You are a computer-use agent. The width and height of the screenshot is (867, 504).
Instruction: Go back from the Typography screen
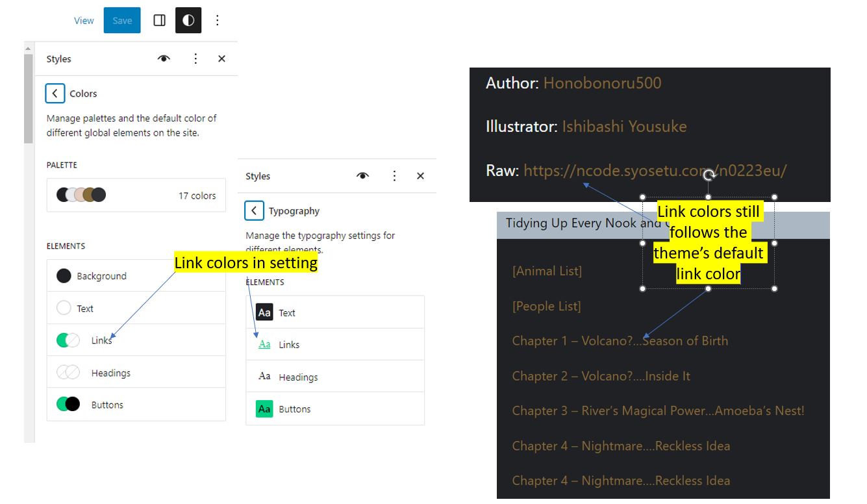point(254,211)
